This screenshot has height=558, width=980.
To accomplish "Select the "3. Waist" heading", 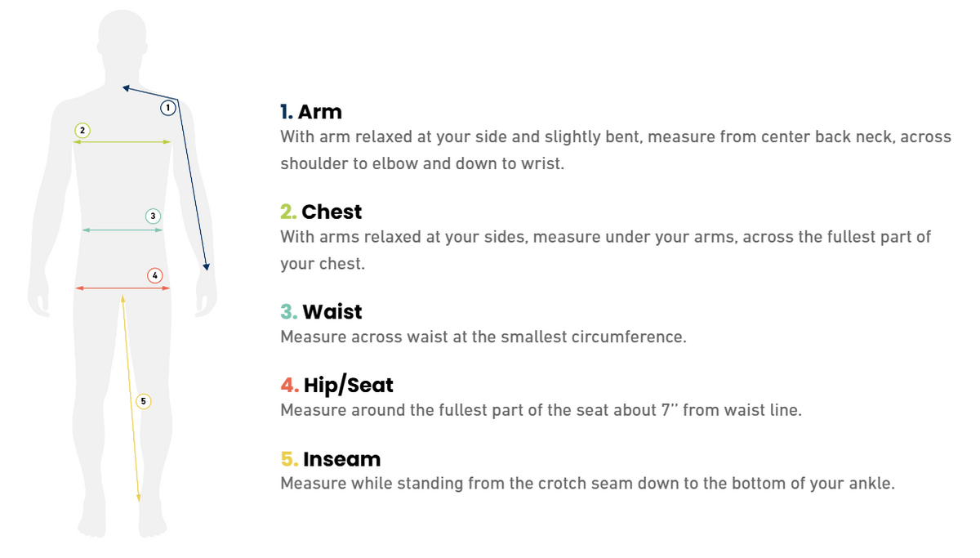I will [321, 312].
